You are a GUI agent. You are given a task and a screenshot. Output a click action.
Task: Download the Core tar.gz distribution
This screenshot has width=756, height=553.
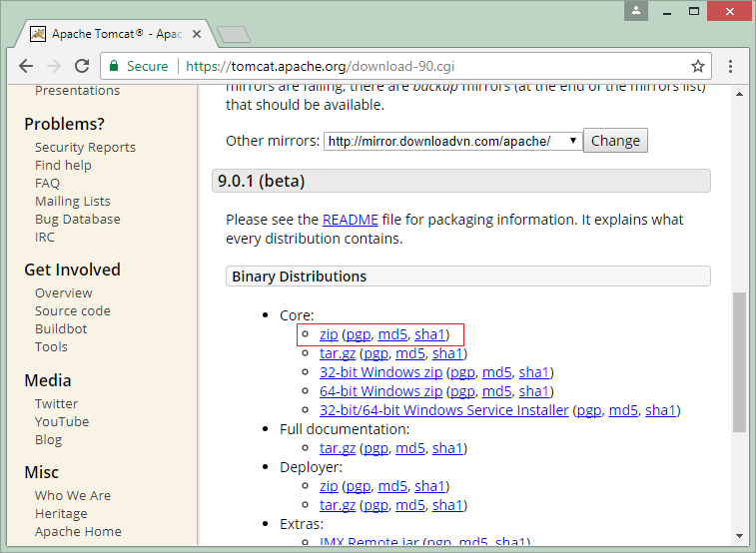[x=338, y=353]
